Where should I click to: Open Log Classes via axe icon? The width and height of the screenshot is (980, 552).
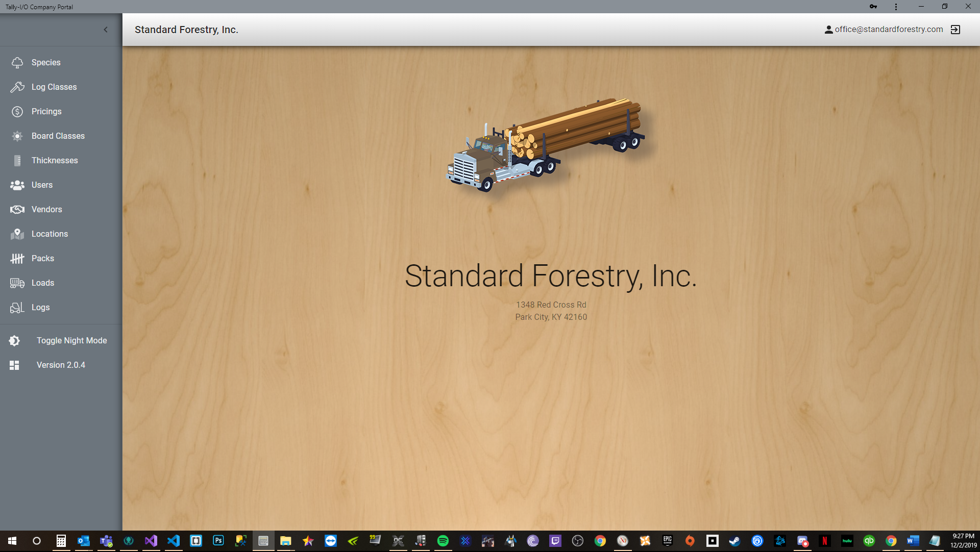17,87
